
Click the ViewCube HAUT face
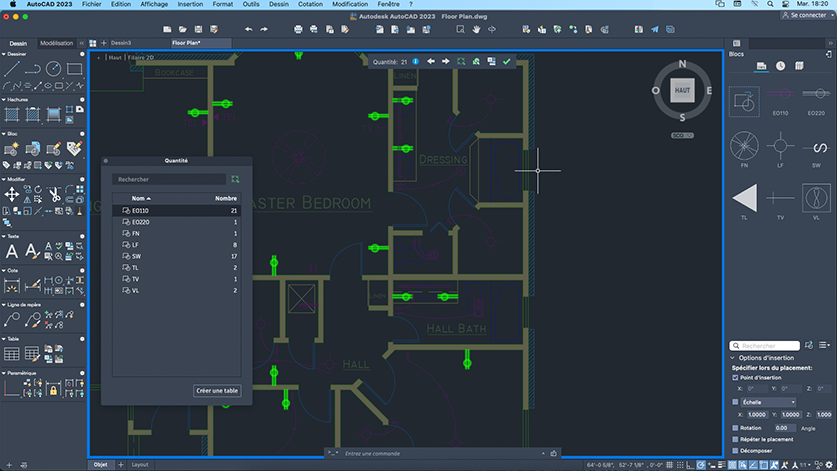(682, 90)
